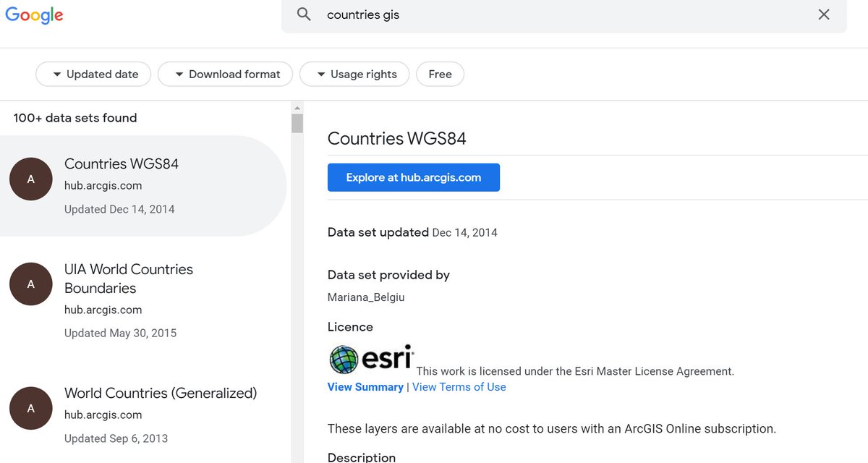Click Explore at hub.arcgis.com button
This screenshot has height=463, width=868.
[414, 177]
